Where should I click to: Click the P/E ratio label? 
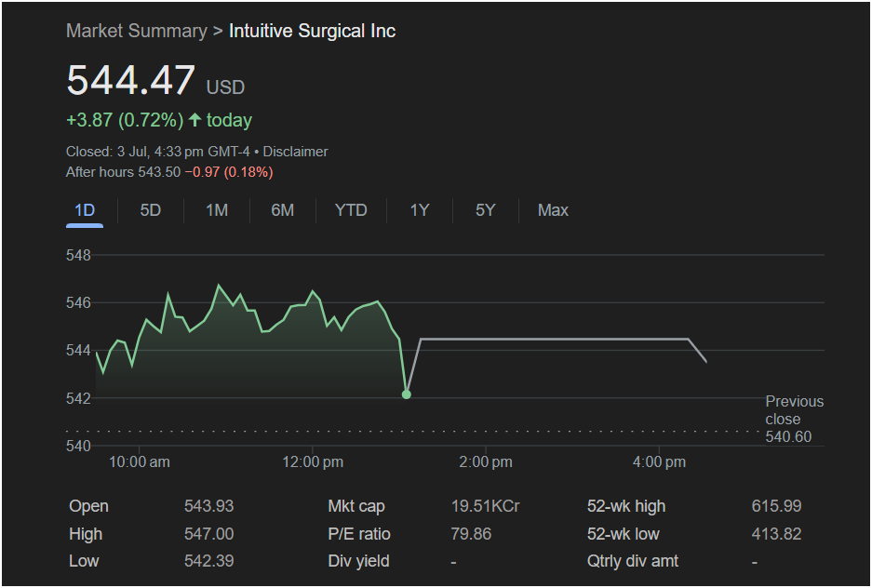click(x=359, y=534)
